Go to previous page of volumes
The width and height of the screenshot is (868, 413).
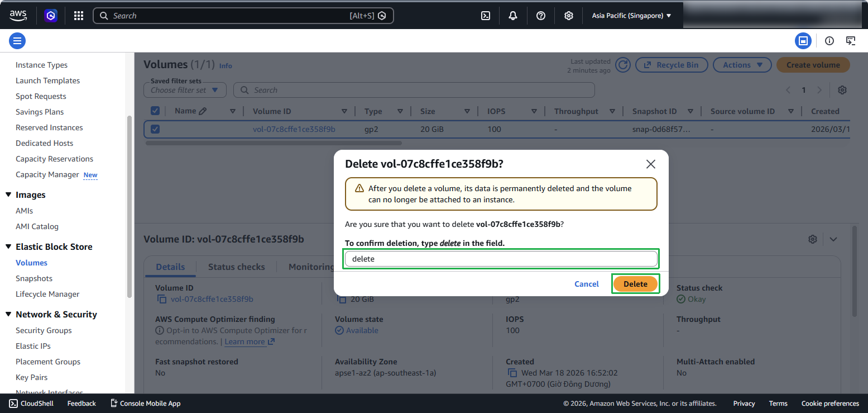[x=788, y=90]
